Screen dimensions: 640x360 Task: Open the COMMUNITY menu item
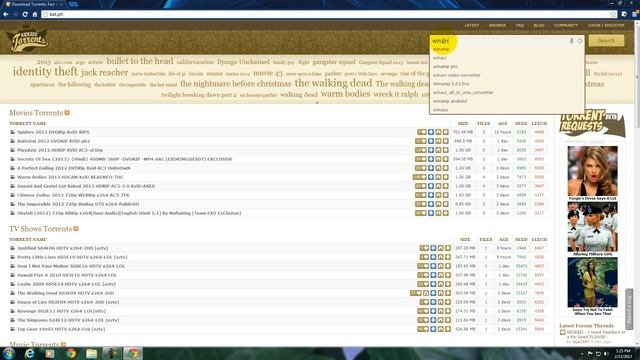(x=566, y=25)
